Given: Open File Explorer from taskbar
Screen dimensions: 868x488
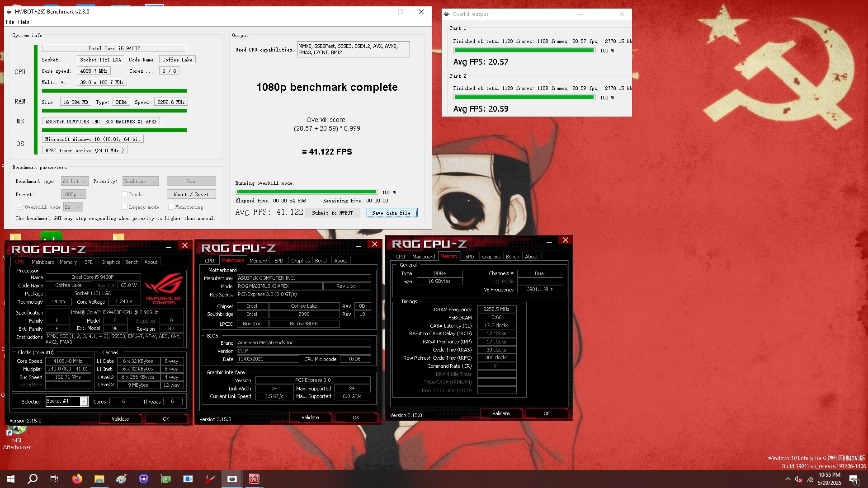Looking at the screenshot, I should (99, 479).
